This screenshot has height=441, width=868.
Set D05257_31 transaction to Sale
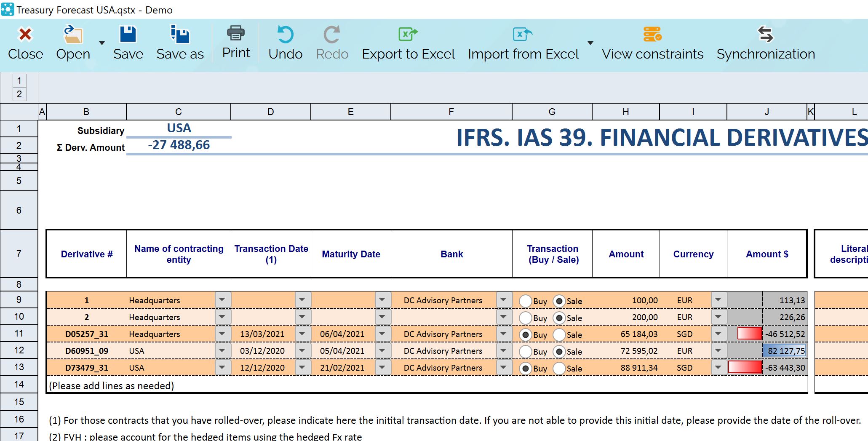coord(559,335)
